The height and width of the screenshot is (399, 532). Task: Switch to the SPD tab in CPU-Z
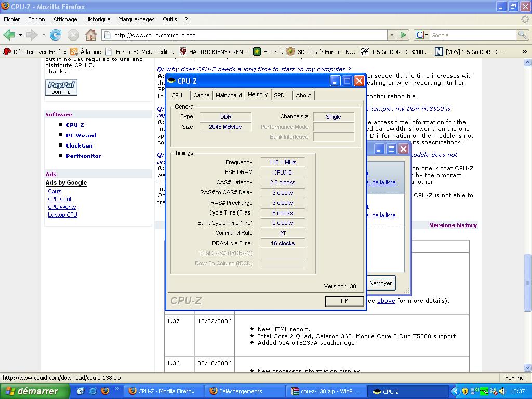tap(280, 95)
